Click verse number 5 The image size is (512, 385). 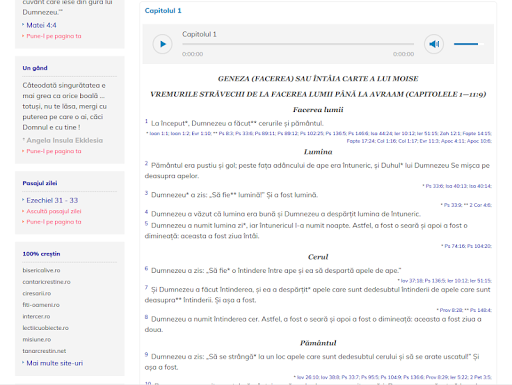pyautogui.click(x=146, y=223)
